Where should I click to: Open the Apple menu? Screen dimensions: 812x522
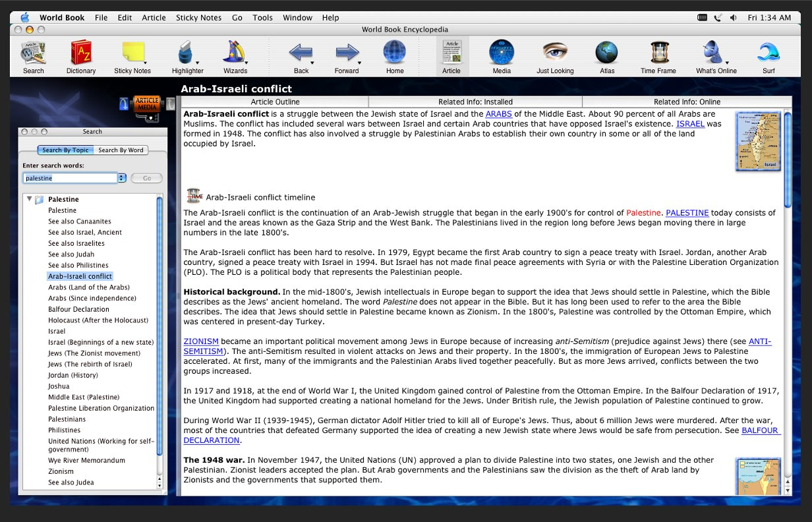(25, 18)
